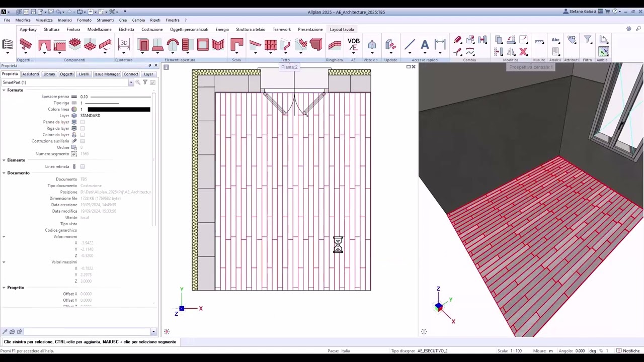Click the Mirror tool in Modifica group
This screenshot has height=362, width=644.
point(511,51)
